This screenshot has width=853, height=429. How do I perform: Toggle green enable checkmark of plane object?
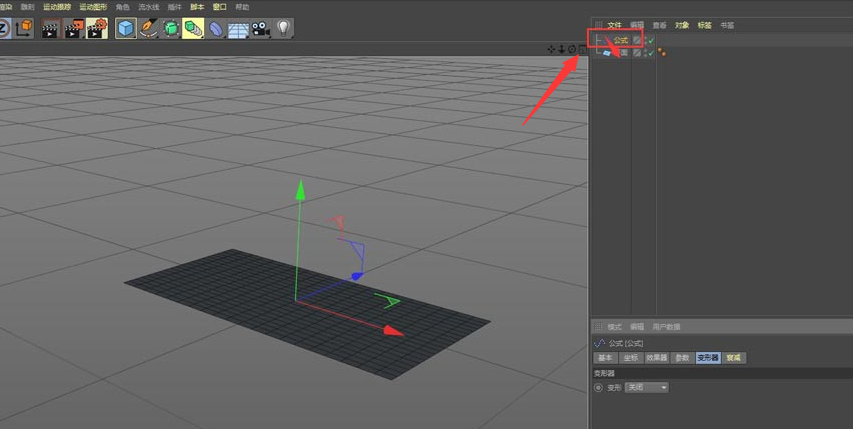point(651,53)
